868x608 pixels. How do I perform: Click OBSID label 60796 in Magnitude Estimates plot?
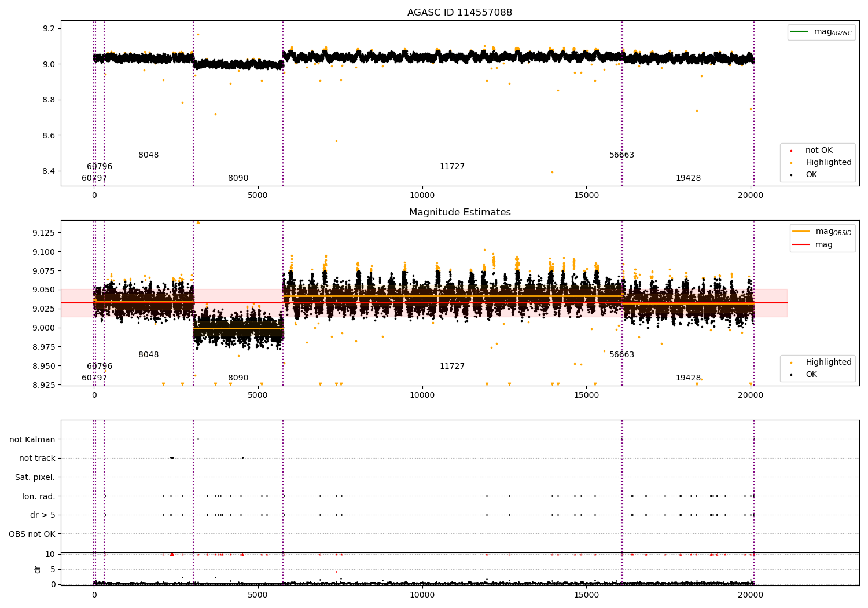(x=100, y=367)
